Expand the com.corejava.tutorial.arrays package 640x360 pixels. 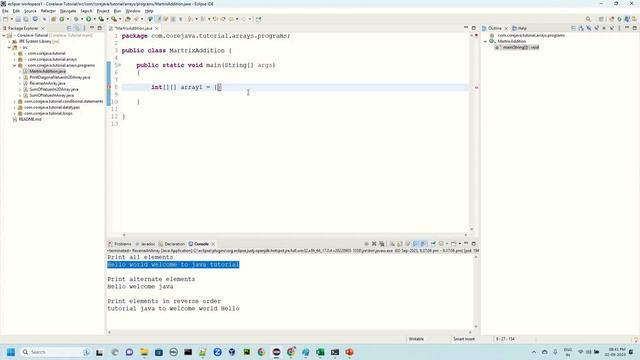click(x=15, y=59)
